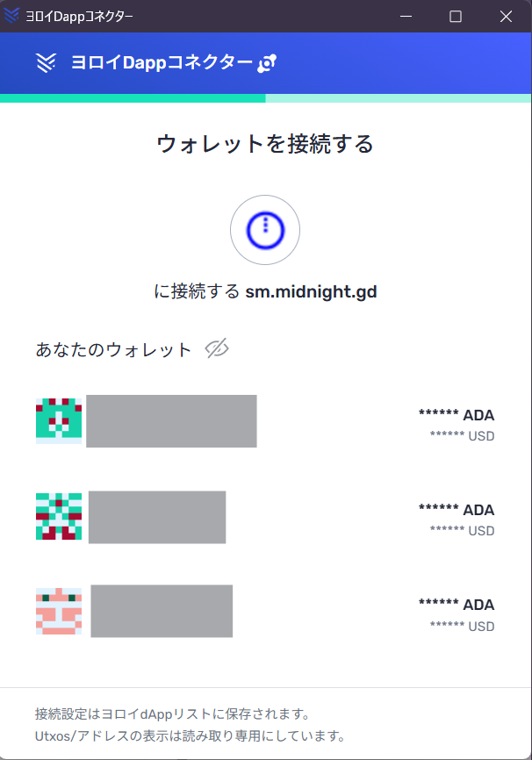532x760 pixels.
Task: Click the second wallet's hidden ADA balance
Action: pos(457,510)
